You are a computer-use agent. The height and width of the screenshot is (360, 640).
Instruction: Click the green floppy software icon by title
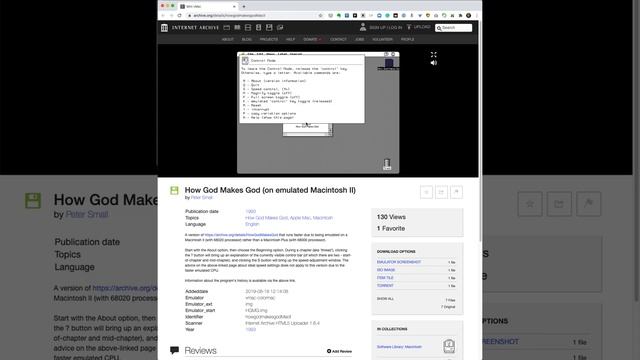tap(174, 190)
